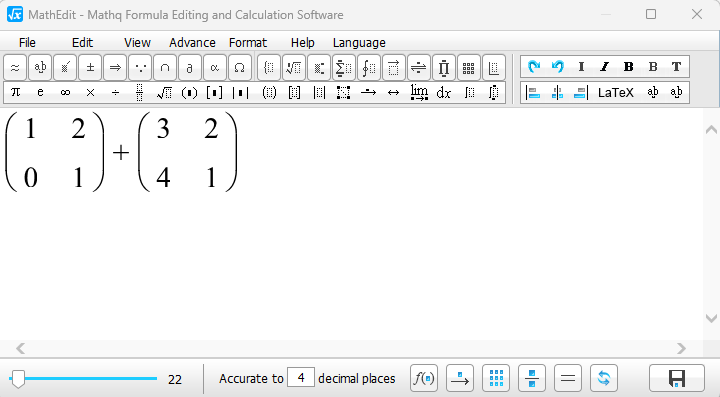Click the floppy disk save button
This screenshot has width=720, height=397.
point(677,379)
